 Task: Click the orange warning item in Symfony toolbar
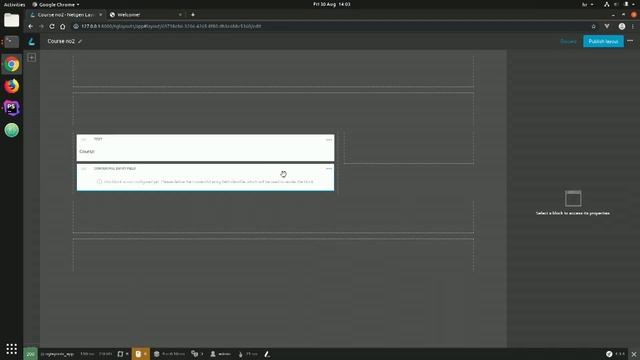pos(140,354)
